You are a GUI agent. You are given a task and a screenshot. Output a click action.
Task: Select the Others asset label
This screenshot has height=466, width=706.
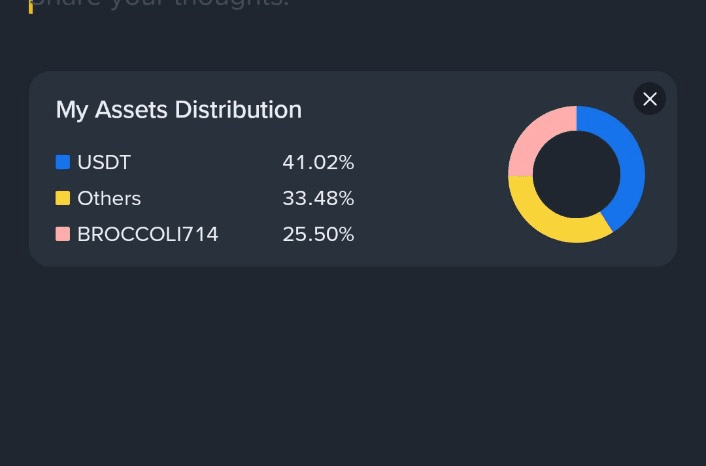tap(109, 198)
